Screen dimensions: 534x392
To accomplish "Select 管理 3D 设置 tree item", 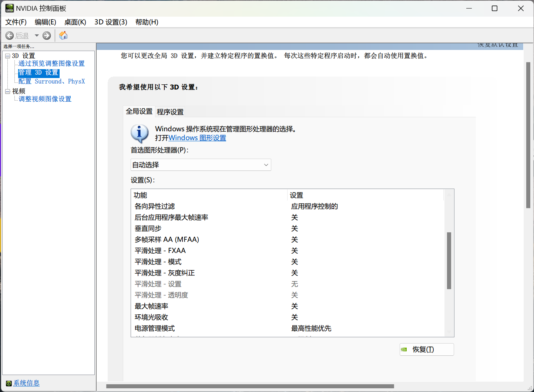I will 38,72.
